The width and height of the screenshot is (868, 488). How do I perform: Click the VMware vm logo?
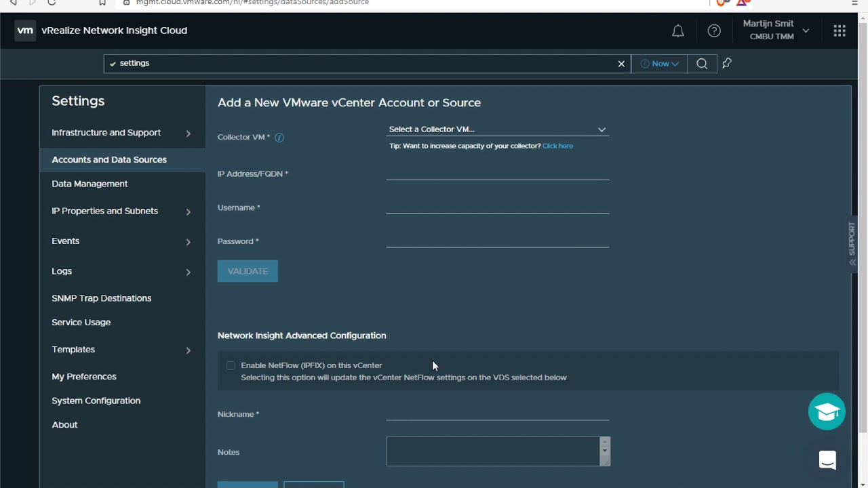click(x=25, y=30)
